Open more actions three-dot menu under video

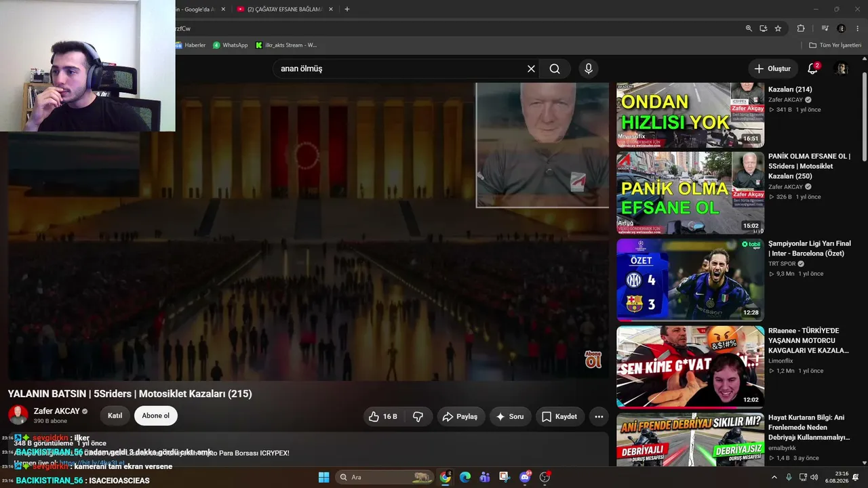coord(599,417)
